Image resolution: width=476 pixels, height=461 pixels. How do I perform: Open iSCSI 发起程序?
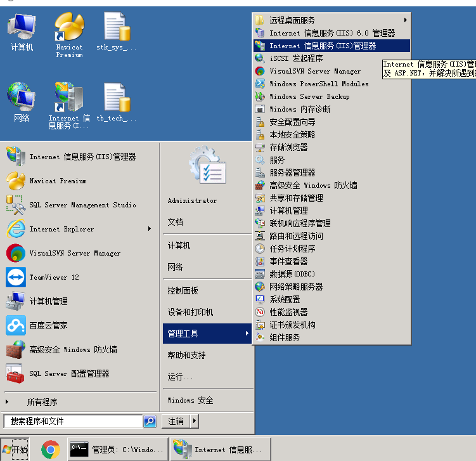331,58
